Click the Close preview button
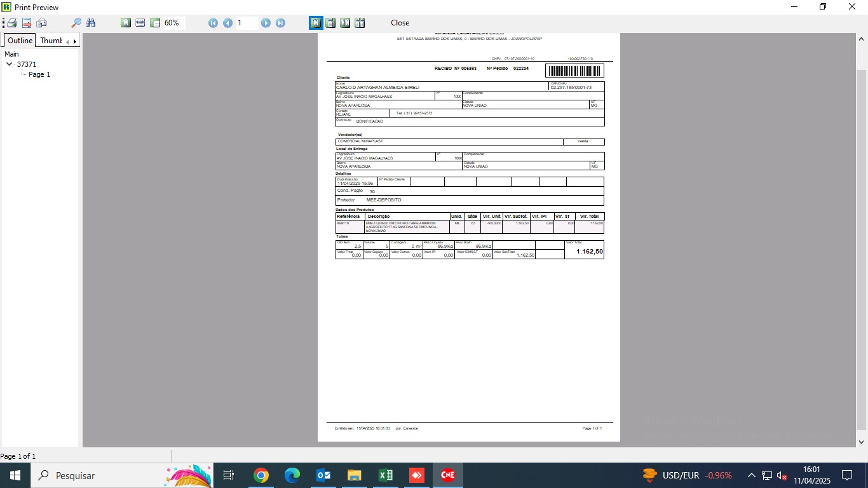 tap(400, 23)
